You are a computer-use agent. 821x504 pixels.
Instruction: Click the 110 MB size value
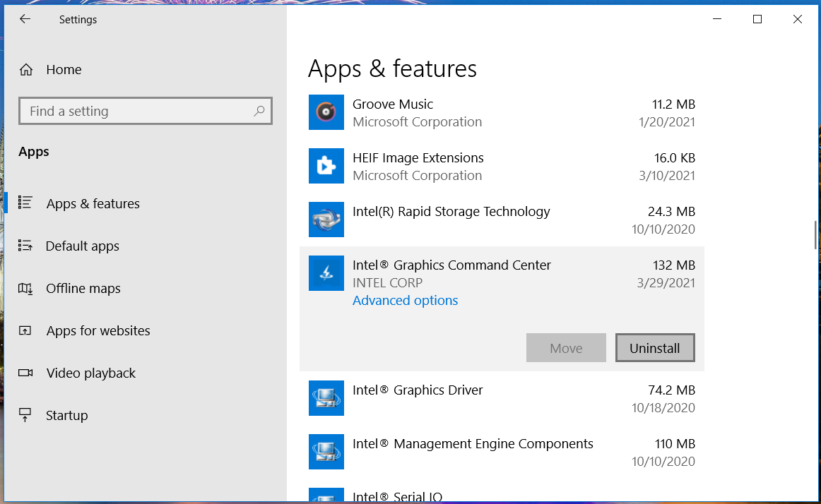(675, 444)
